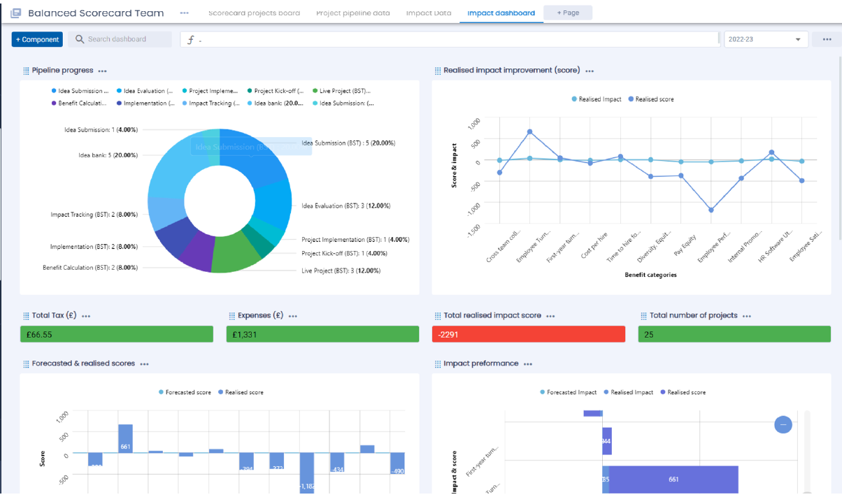842x504 pixels.
Task: Grab the Pipeline progress drag handle icon
Action: tap(27, 71)
